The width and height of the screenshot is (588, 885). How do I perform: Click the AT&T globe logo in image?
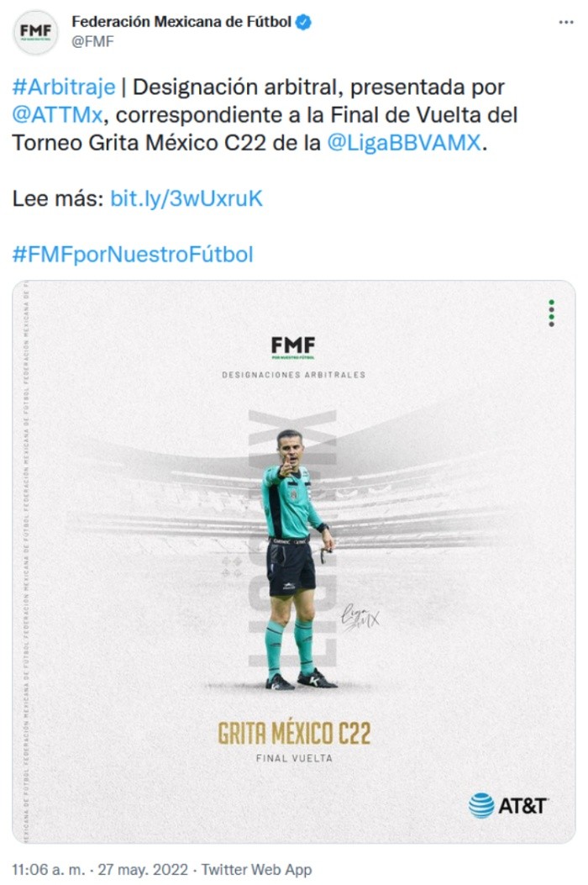481,805
